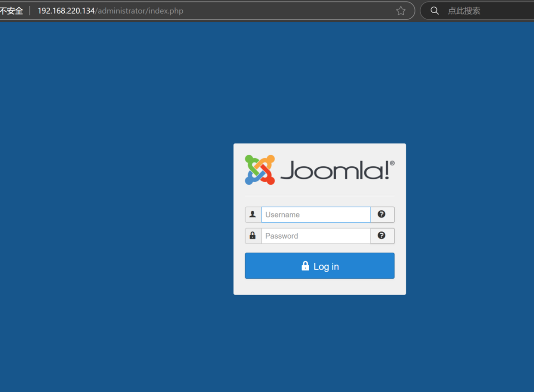Click the Password input field
The image size is (534, 392).
click(315, 236)
